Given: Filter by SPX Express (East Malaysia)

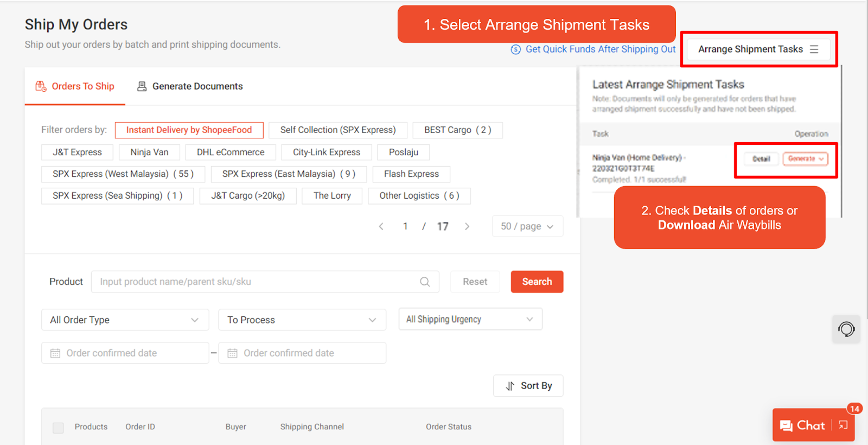Looking at the screenshot, I should coord(289,174).
